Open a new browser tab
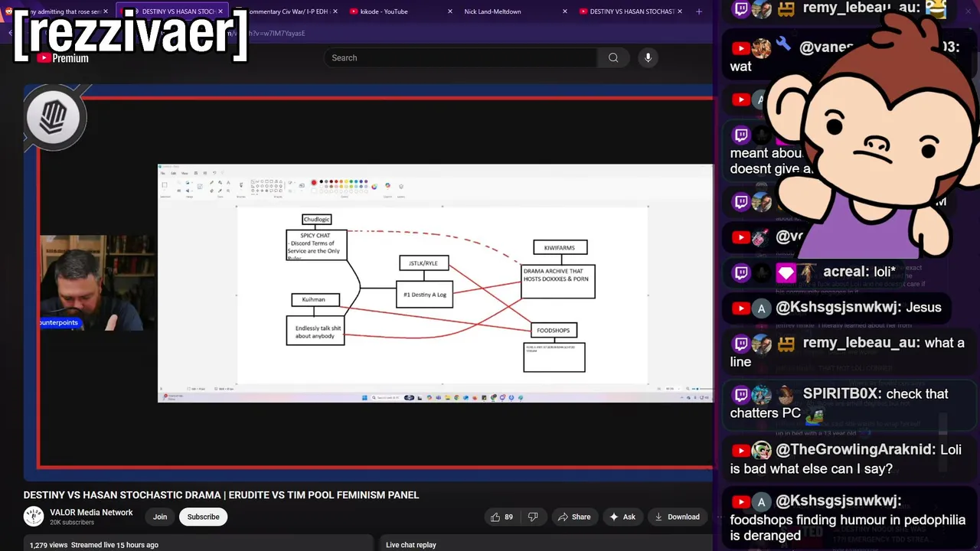980x551 pixels. [x=698, y=11]
